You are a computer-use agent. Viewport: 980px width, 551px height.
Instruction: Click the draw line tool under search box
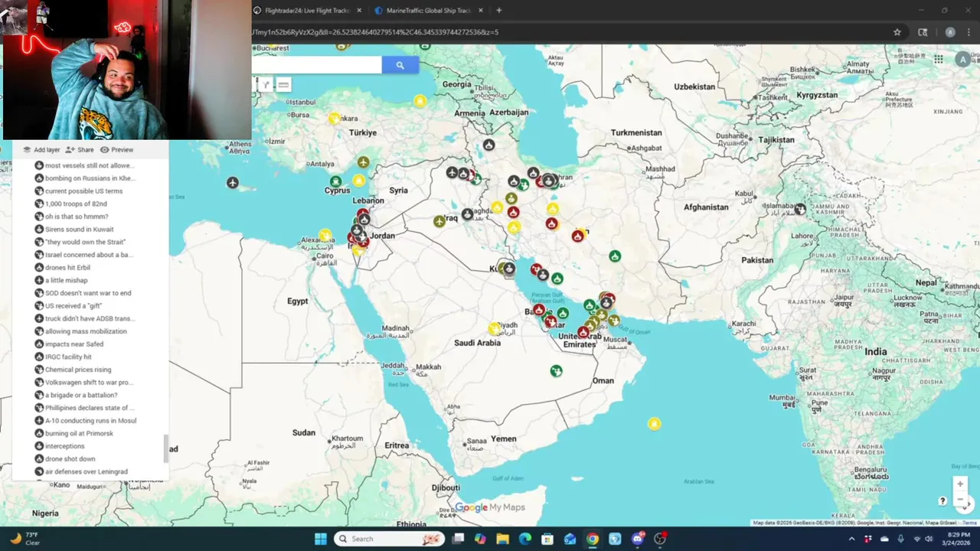(266, 85)
